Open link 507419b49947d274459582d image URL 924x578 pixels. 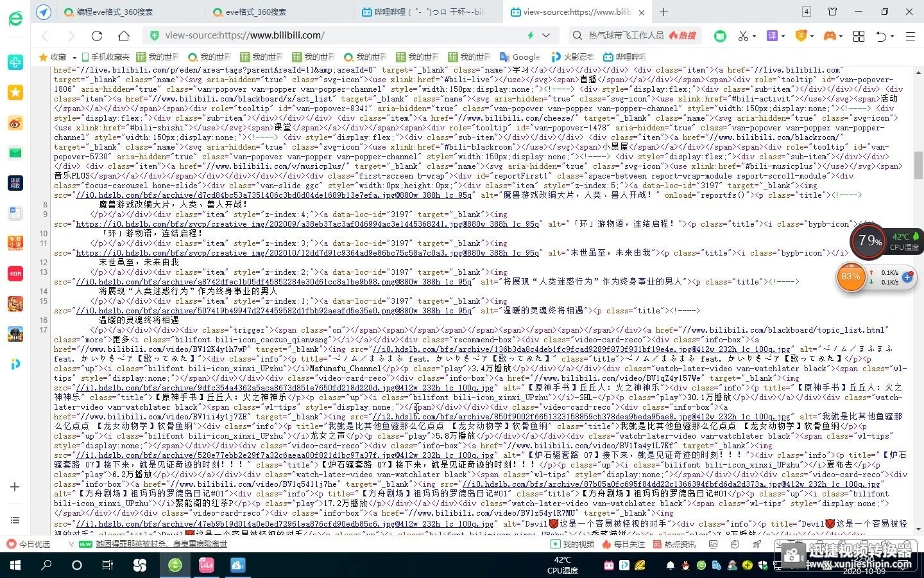273,311
